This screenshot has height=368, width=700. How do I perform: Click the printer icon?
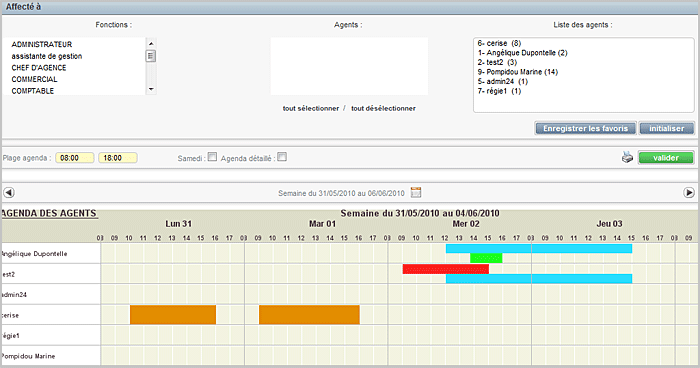(x=627, y=157)
